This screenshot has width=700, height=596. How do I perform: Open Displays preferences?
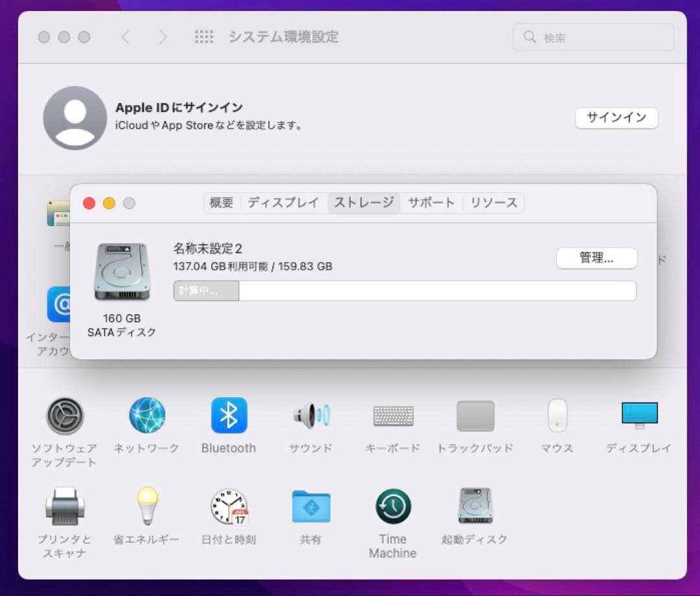tap(638, 417)
